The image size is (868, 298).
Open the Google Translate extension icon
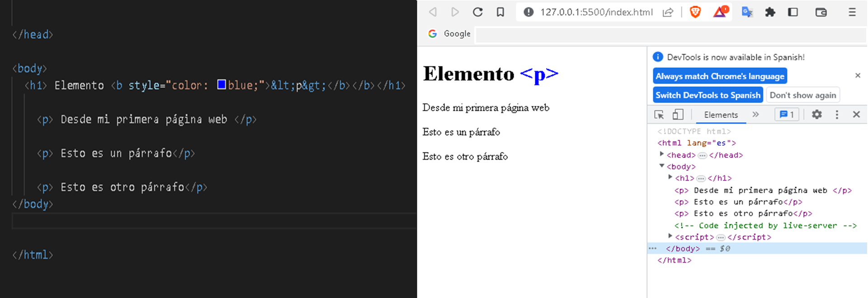[x=747, y=12]
